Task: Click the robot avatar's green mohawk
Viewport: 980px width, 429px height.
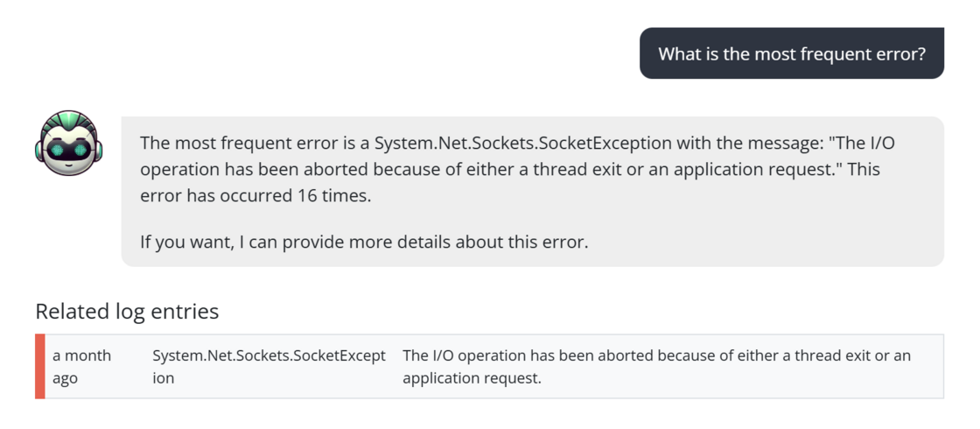Action: click(x=69, y=122)
